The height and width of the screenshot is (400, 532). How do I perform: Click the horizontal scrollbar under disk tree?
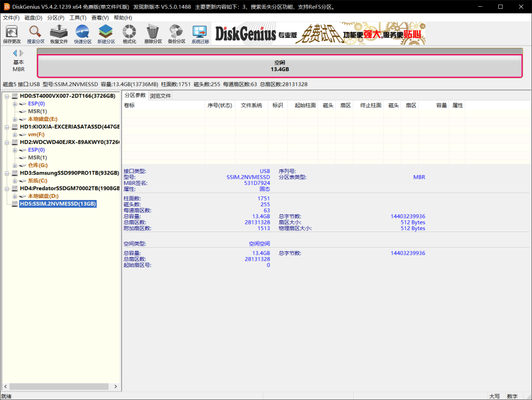click(x=57, y=386)
